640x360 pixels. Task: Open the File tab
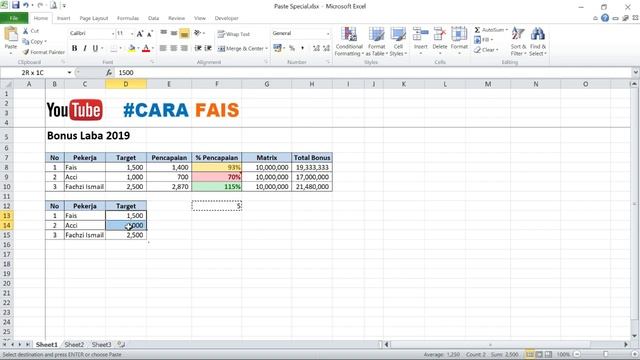point(14,18)
